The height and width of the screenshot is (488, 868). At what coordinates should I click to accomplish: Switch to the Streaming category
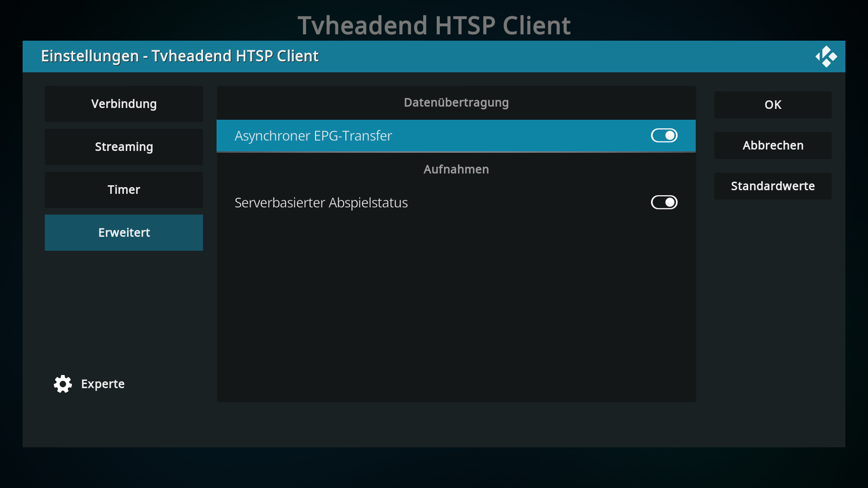[124, 147]
